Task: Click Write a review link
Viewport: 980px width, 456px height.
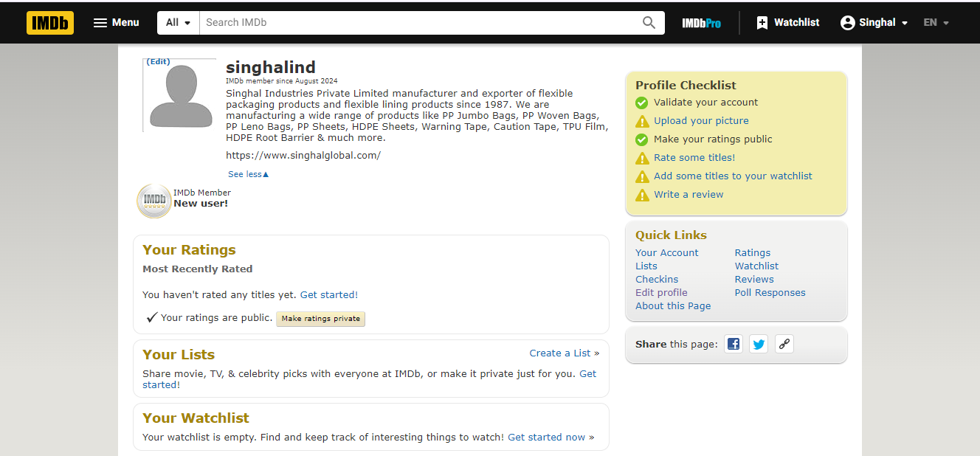Action: tap(689, 194)
